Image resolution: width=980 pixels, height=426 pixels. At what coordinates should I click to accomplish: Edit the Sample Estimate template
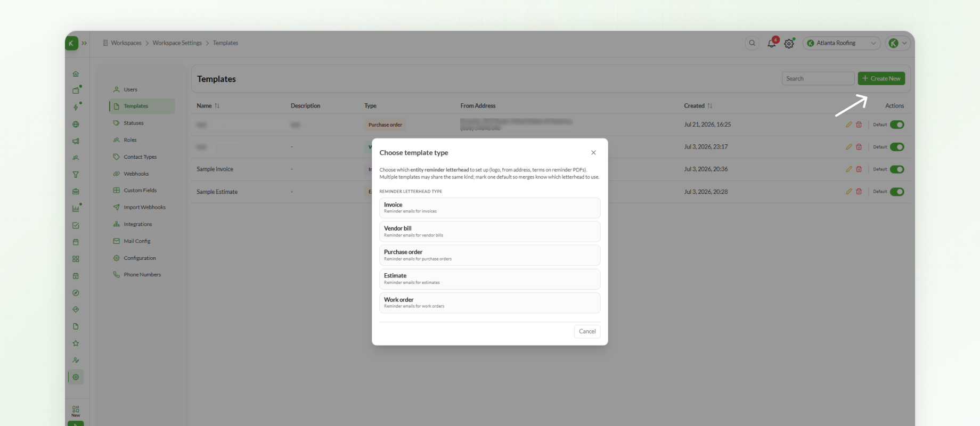[x=849, y=192]
